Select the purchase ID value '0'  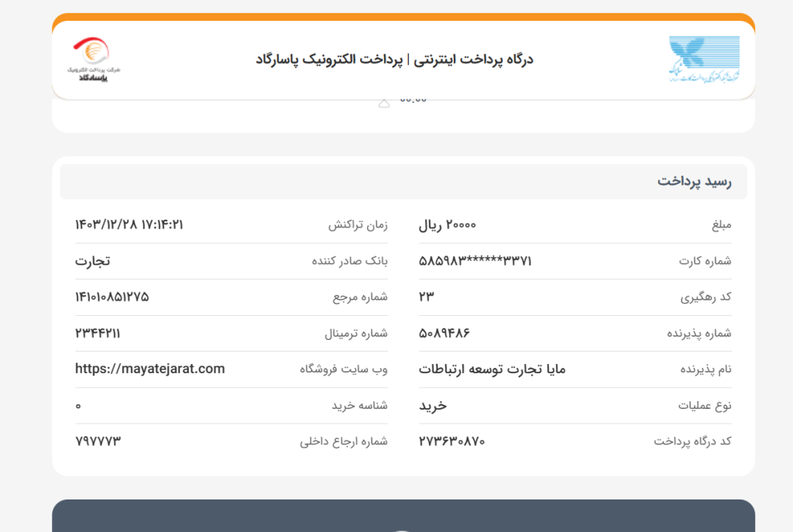pos(78,405)
